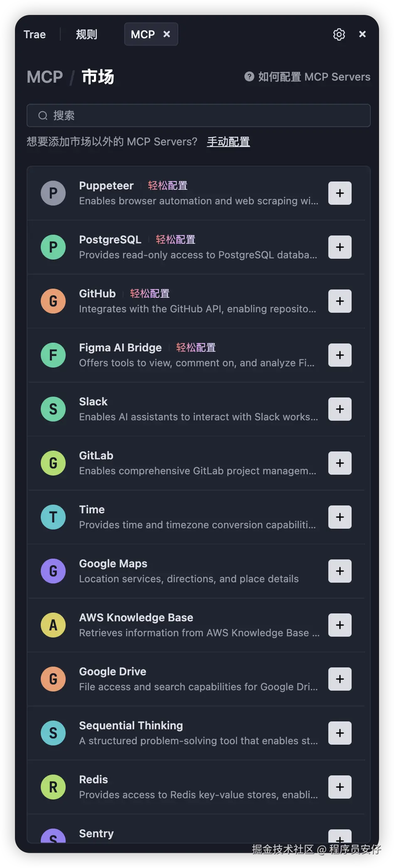
Task: Open settings gear icon
Action: coord(339,34)
